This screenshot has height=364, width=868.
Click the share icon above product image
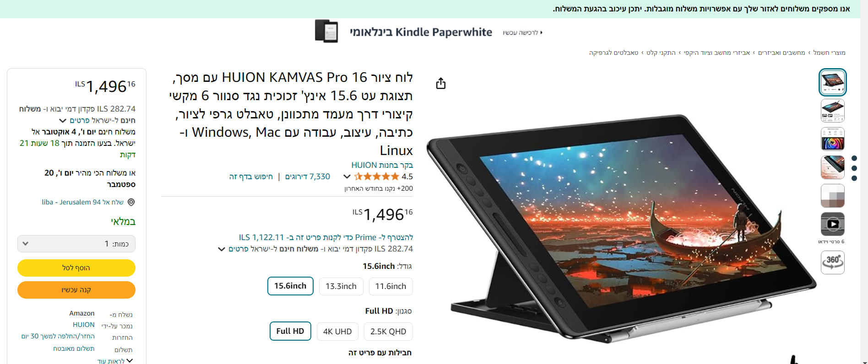[440, 83]
